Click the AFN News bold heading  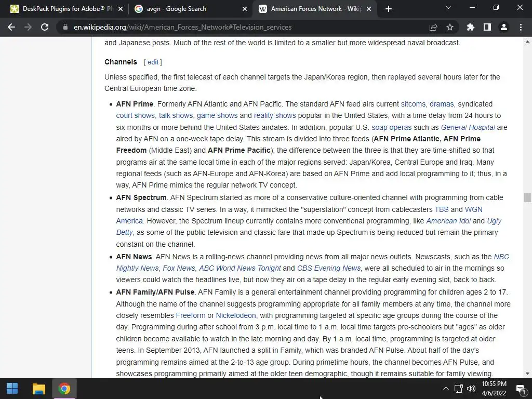point(134,257)
